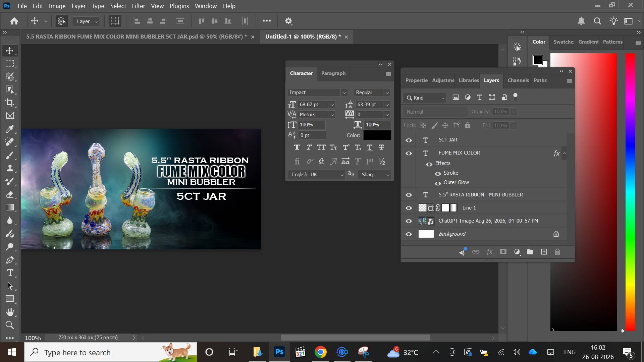Viewport: 644px width, 362px height.
Task: Select the Horizontal Type tool
Action: click(x=10, y=273)
